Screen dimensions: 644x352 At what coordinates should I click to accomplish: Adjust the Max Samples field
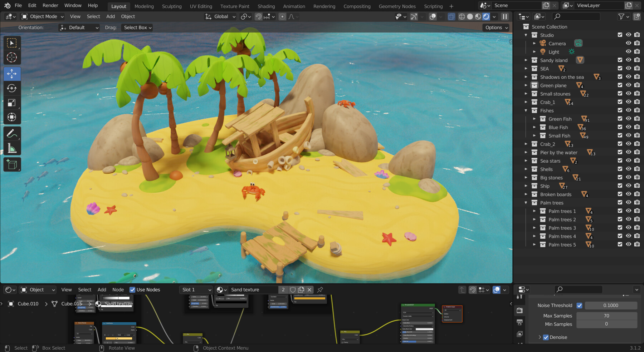pos(607,316)
